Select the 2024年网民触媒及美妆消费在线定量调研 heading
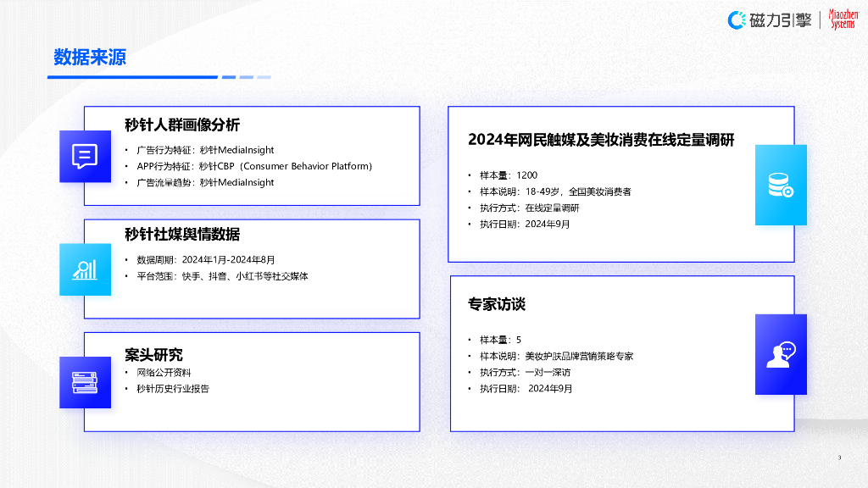Screen dimensions: 868x488 pos(601,140)
